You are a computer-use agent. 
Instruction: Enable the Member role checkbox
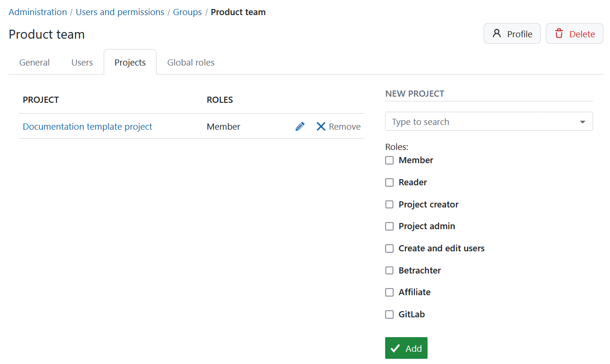[x=389, y=160]
